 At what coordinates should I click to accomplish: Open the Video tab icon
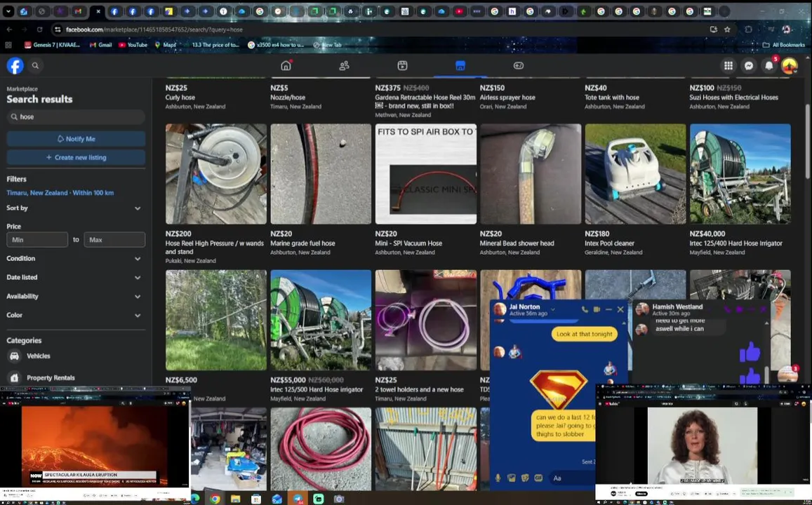point(402,66)
